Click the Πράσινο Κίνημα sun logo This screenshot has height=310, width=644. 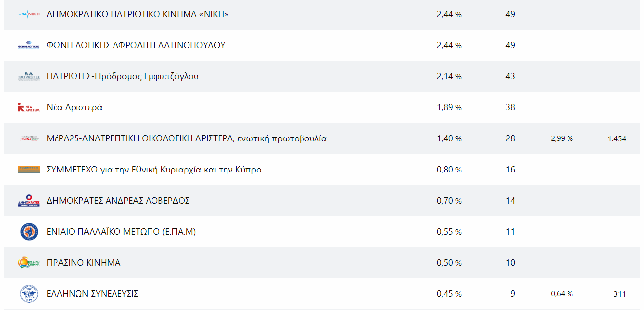point(29,263)
